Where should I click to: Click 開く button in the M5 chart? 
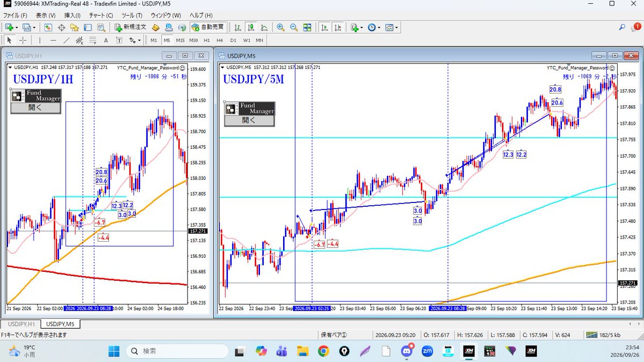click(249, 120)
